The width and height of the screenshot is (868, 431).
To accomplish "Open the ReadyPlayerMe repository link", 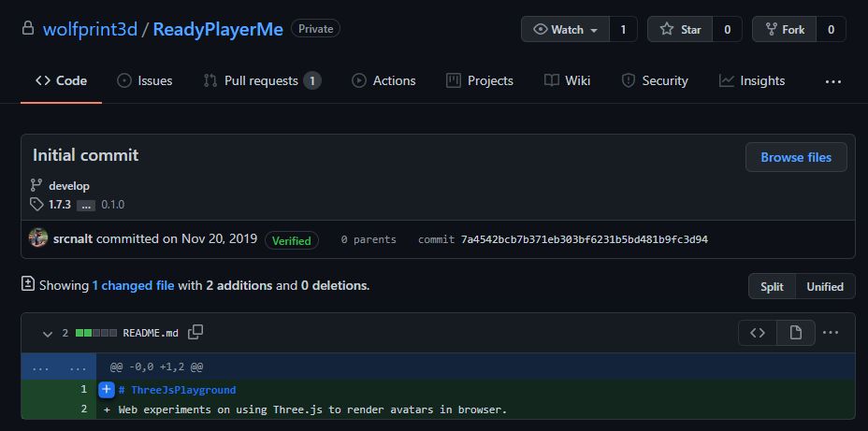I will [218, 29].
